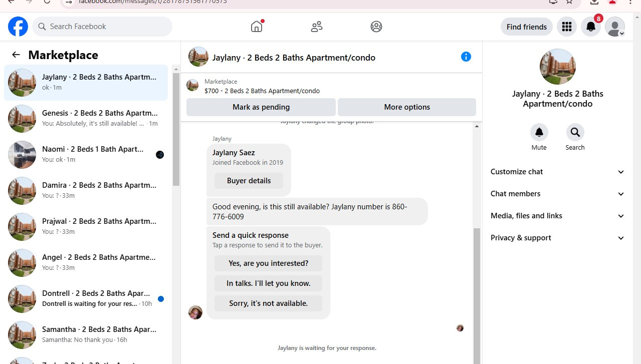Viewport: 641px width, 364px height.
Task: Open the Damira conversation
Action: click(x=86, y=190)
